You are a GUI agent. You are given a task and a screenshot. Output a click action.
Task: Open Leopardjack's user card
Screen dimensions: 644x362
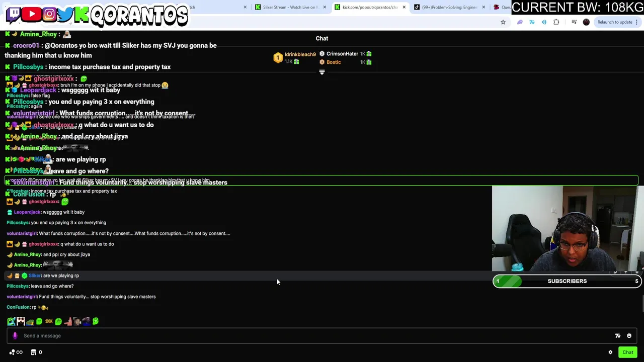(x=27, y=212)
